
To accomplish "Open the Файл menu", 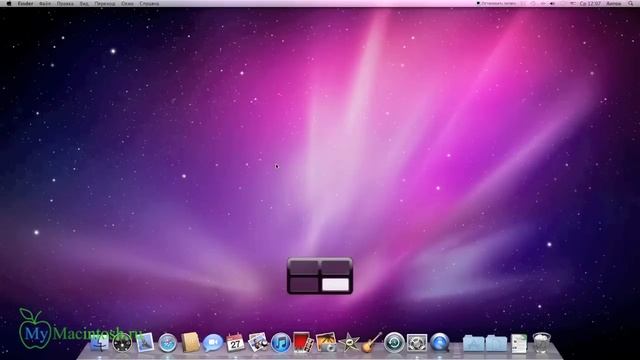I will tap(45, 3).
